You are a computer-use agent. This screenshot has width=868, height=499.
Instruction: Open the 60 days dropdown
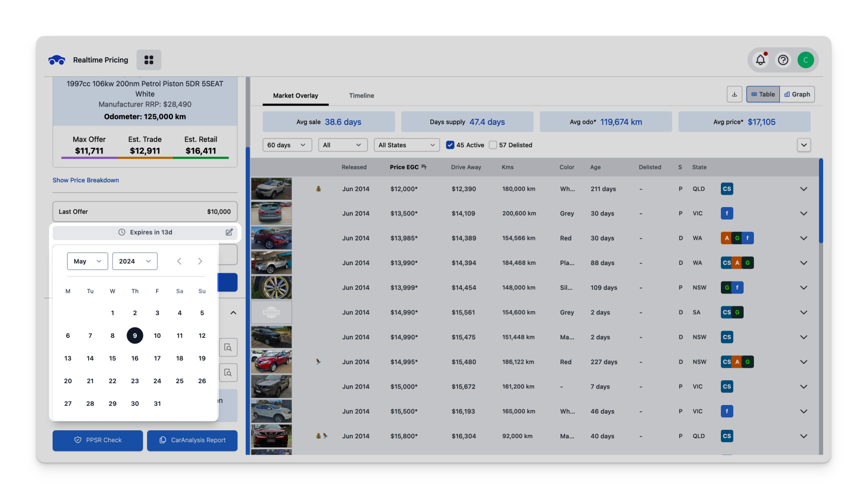287,145
